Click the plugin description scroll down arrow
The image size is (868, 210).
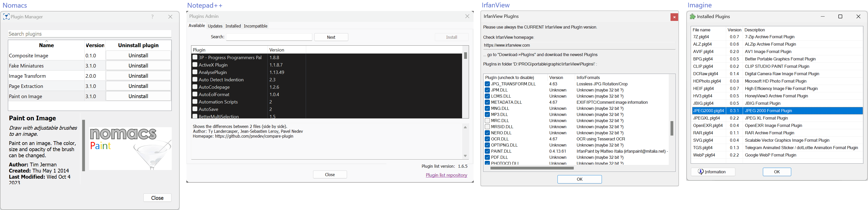(x=465, y=156)
